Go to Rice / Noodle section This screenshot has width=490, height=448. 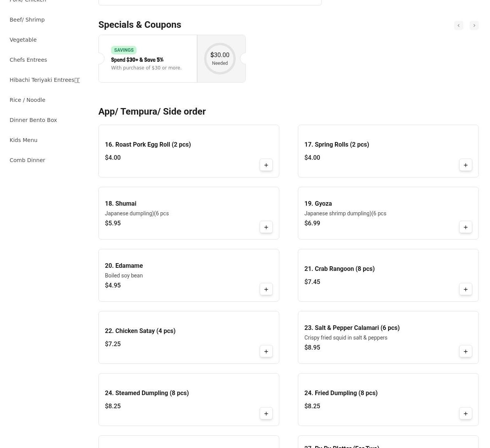pos(27,100)
